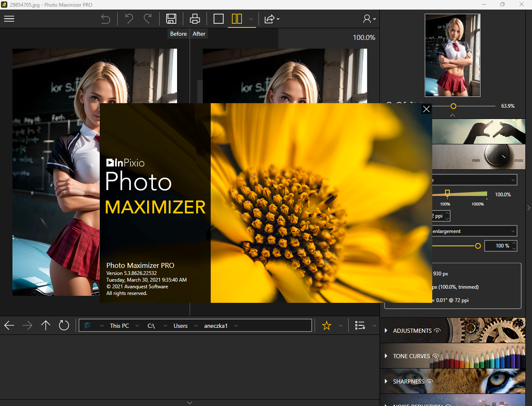The image size is (532, 406).
Task: Select aneczka1 folder in the breadcrumb
Action: click(216, 326)
